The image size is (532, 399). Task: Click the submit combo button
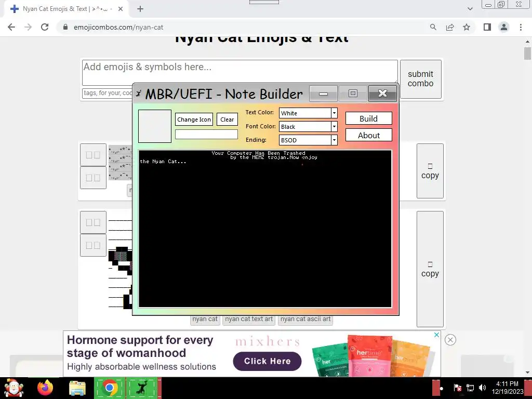(x=421, y=79)
